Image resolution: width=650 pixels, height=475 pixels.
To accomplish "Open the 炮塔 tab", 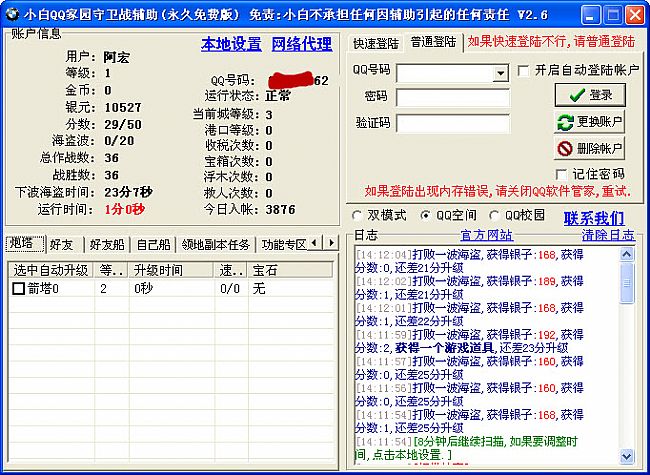I will click(x=25, y=244).
